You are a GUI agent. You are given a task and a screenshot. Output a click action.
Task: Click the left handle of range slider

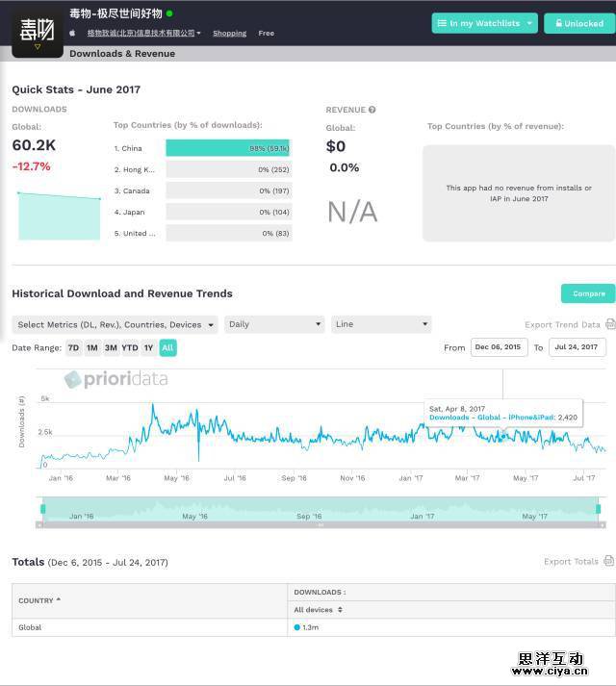42,508
